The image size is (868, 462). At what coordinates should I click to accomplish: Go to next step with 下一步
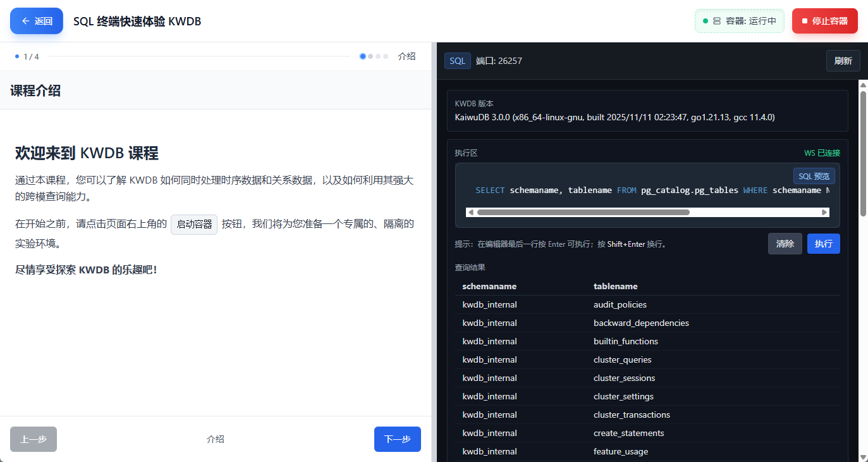click(398, 439)
